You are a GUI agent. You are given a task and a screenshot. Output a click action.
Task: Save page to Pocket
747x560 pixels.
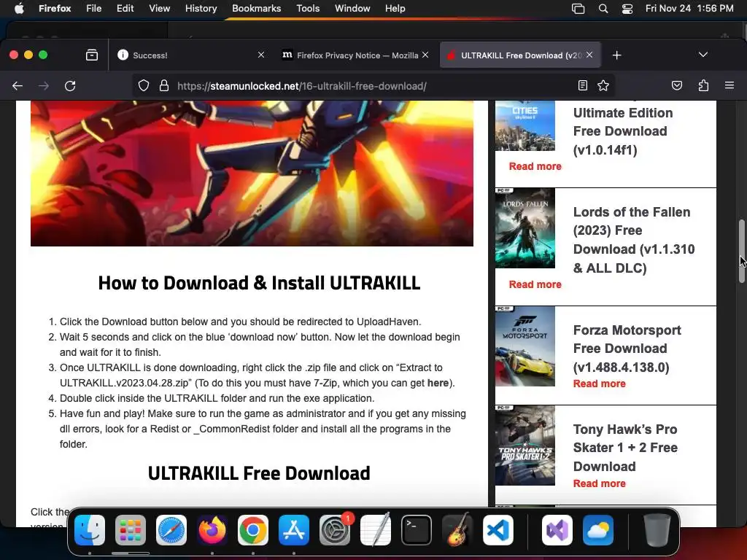[676, 86]
